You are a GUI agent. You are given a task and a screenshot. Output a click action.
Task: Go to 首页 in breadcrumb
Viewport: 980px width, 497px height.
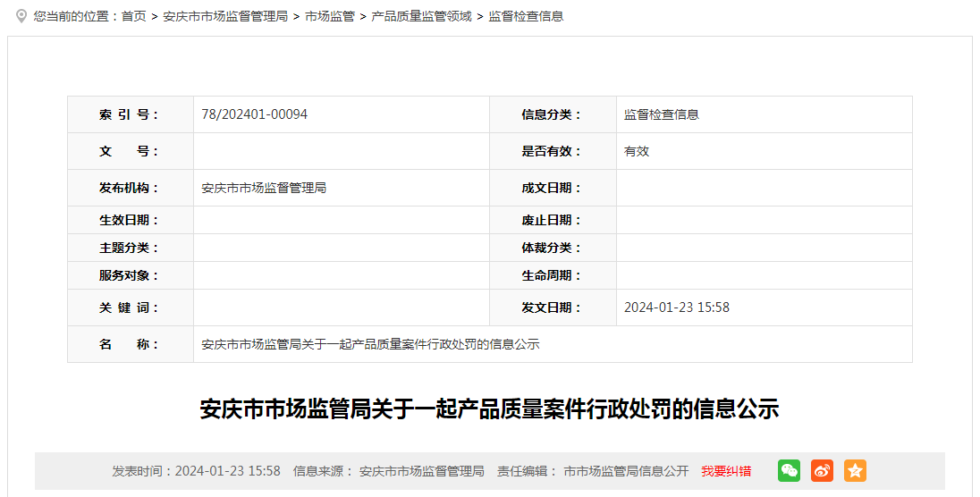(134, 16)
